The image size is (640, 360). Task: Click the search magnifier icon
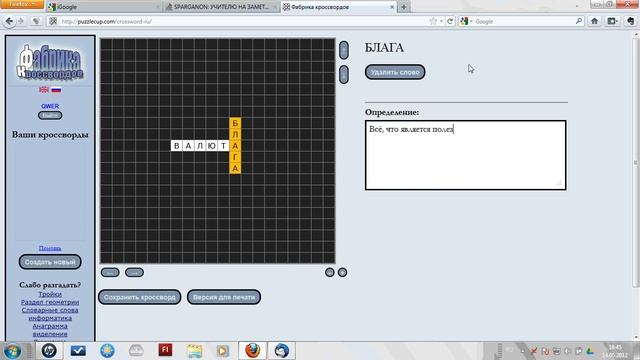(579, 21)
